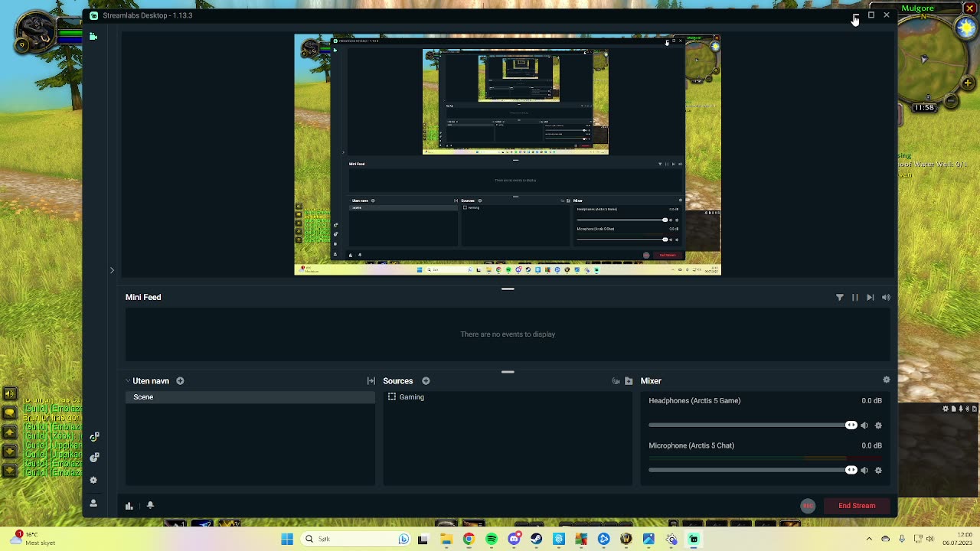Open scene transitions icon above the scenes list
This screenshot has width=980, height=551.
(x=371, y=380)
